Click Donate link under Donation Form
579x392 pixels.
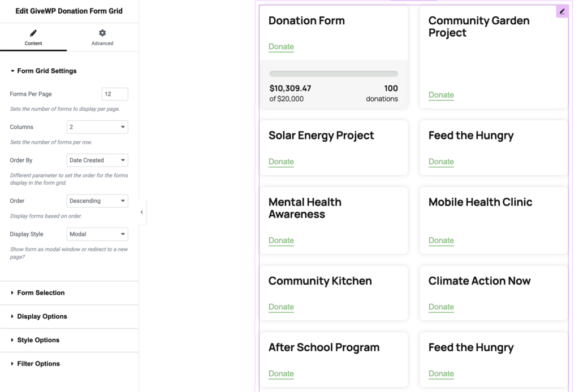[281, 47]
